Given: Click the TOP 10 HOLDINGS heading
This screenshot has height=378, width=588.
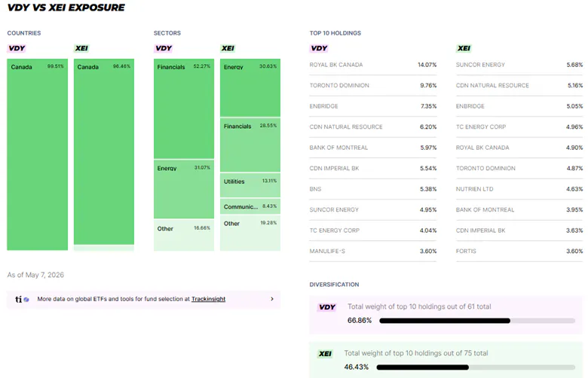Looking at the screenshot, I should click(x=335, y=33).
